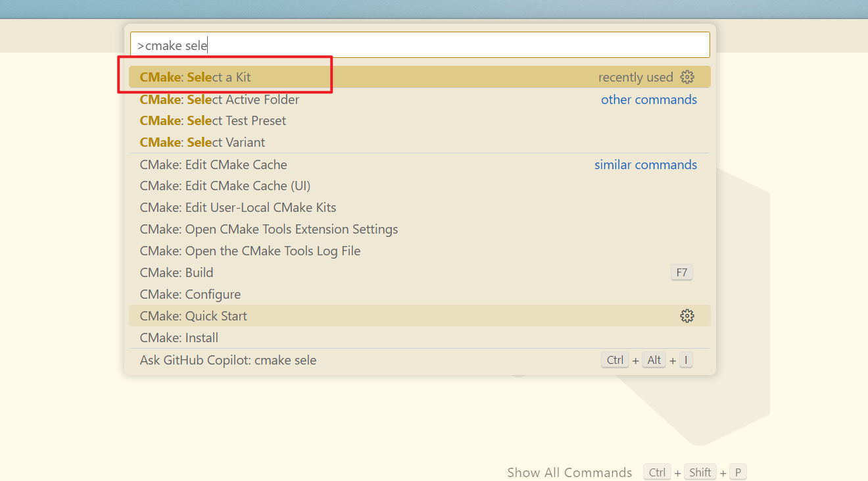Run CMake: Configure command
The height and width of the screenshot is (481, 868).
[420, 294]
